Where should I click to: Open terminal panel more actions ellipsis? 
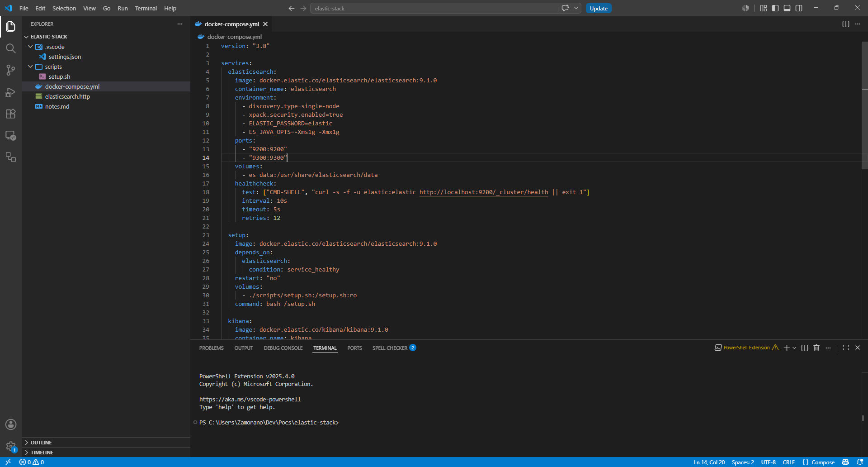pos(828,348)
